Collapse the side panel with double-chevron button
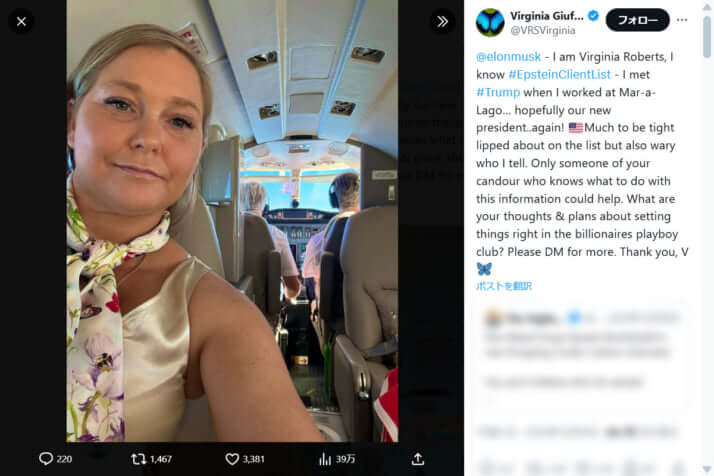Image resolution: width=714 pixels, height=476 pixels. [x=442, y=20]
